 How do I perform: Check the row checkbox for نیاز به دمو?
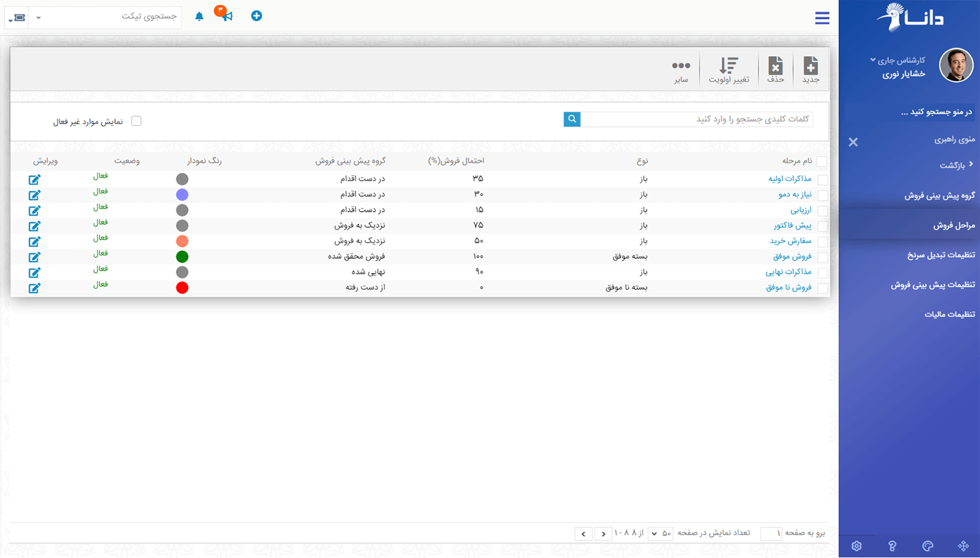point(823,195)
